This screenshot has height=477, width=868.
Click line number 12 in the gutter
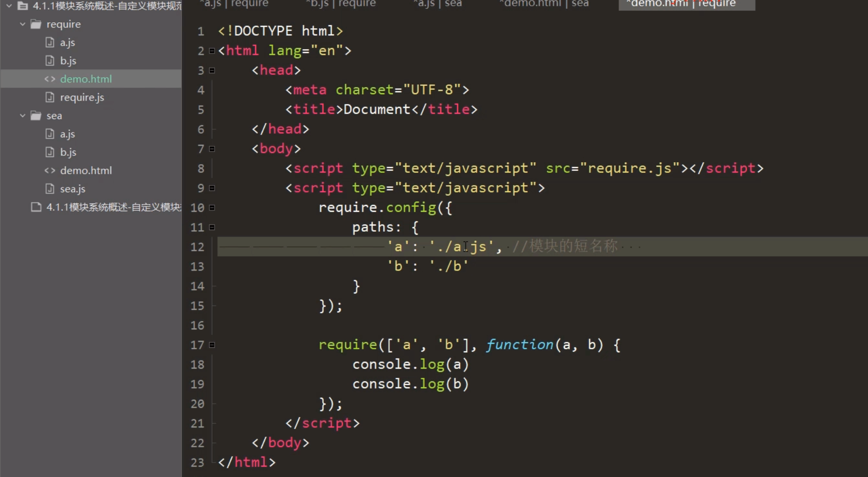click(x=197, y=247)
